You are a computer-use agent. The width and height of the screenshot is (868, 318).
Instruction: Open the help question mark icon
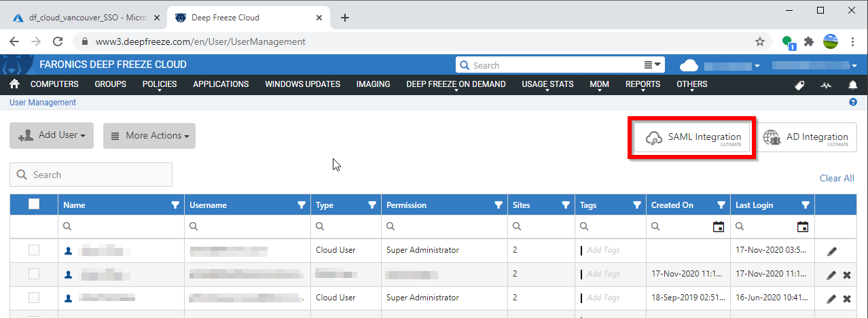(853, 103)
